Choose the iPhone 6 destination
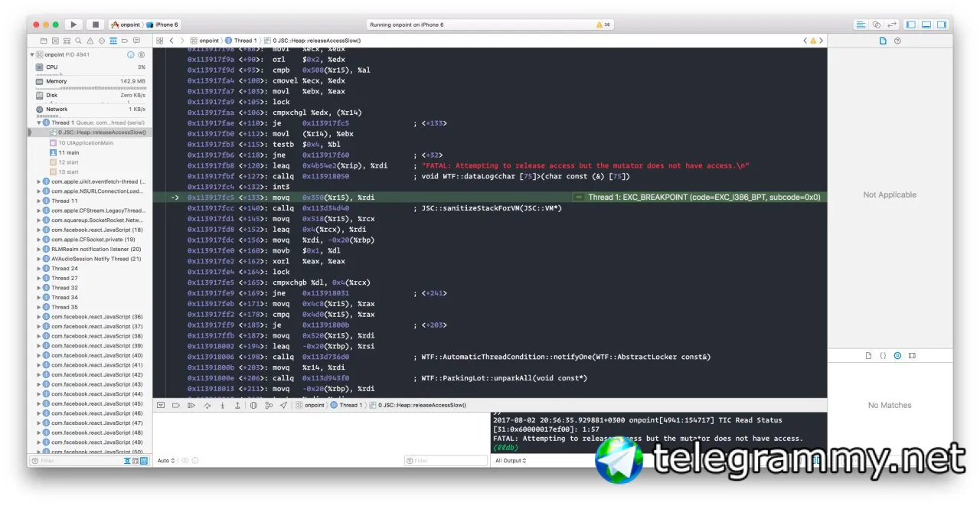 pos(162,24)
